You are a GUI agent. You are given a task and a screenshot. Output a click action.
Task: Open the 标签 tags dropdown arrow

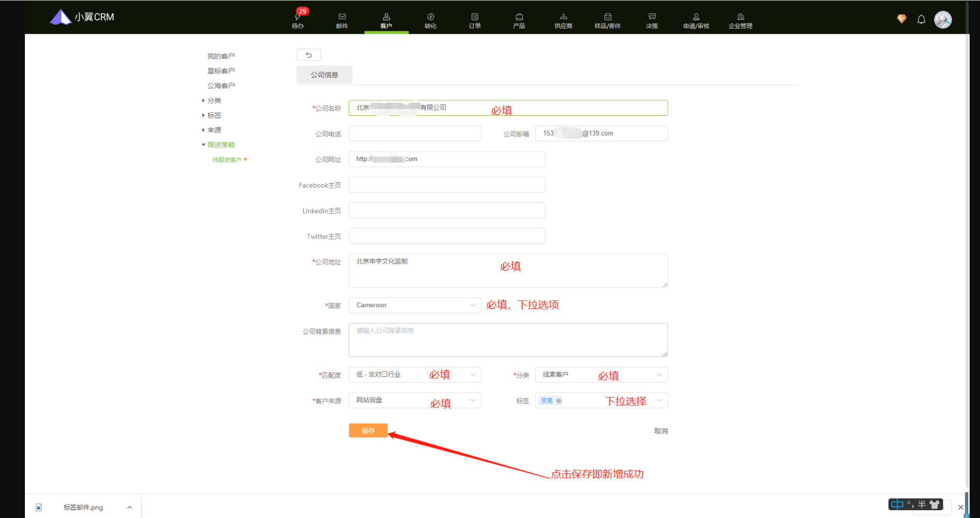point(659,400)
